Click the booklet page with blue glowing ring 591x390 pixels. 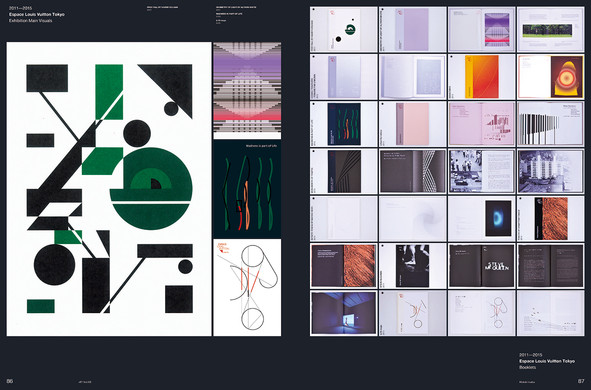[x=482, y=219]
